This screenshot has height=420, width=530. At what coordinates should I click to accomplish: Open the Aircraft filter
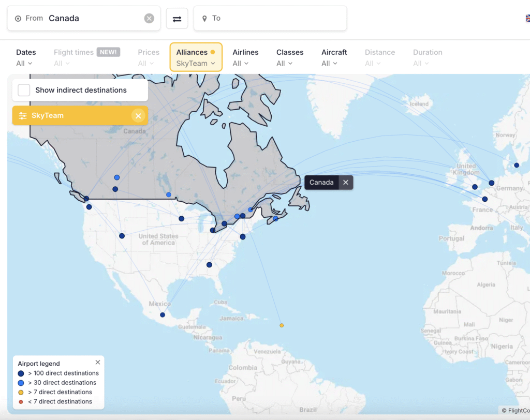point(334,57)
